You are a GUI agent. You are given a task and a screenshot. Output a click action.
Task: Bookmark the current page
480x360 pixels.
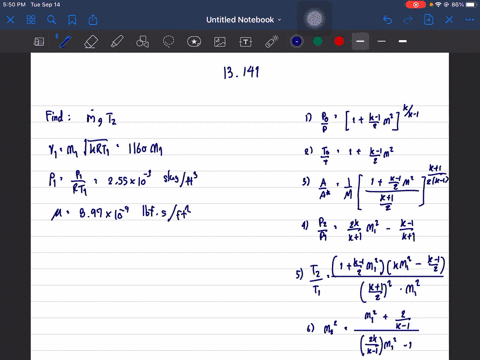pyautogui.click(x=72, y=20)
